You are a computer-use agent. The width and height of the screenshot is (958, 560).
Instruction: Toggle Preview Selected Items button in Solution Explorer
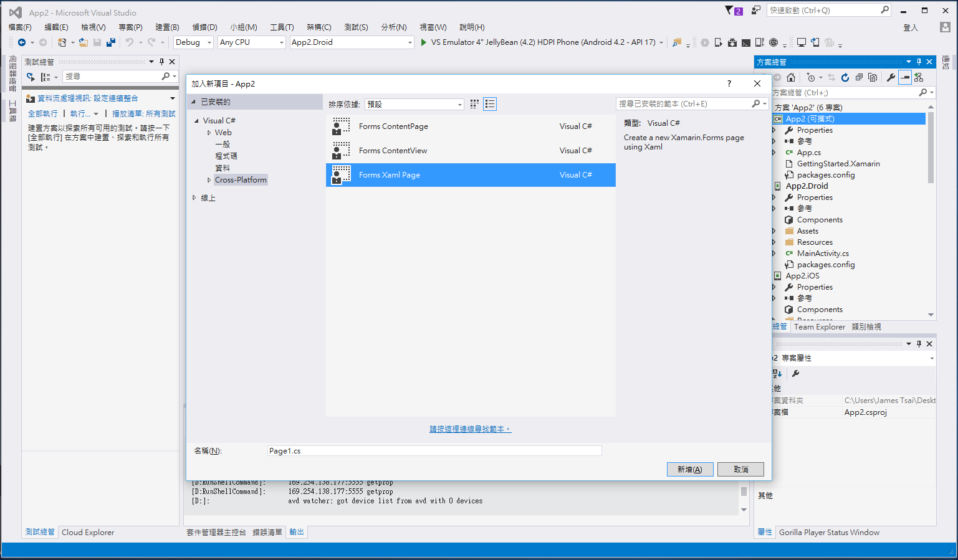904,77
